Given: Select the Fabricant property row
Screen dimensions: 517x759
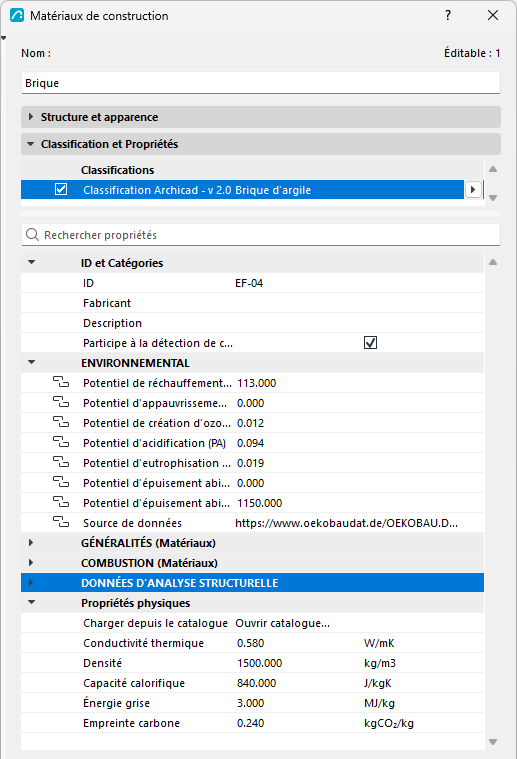Looking at the screenshot, I should point(252,303).
